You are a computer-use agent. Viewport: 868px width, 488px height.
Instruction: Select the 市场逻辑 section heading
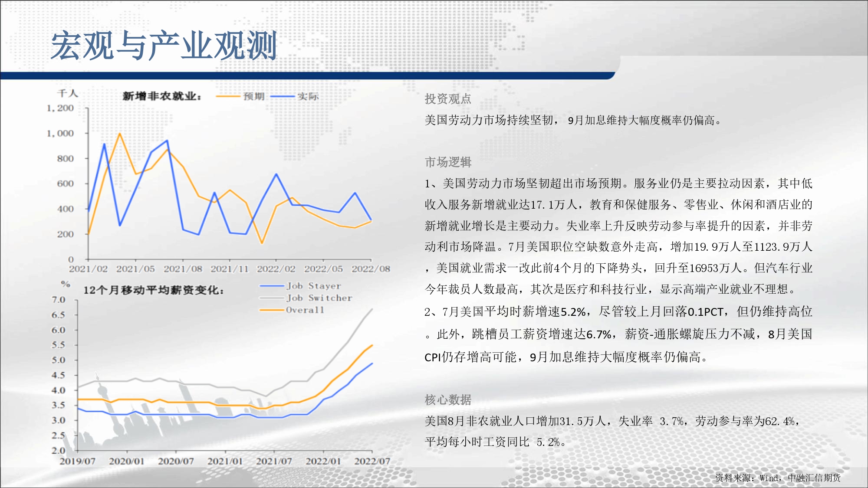click(448, 162)
